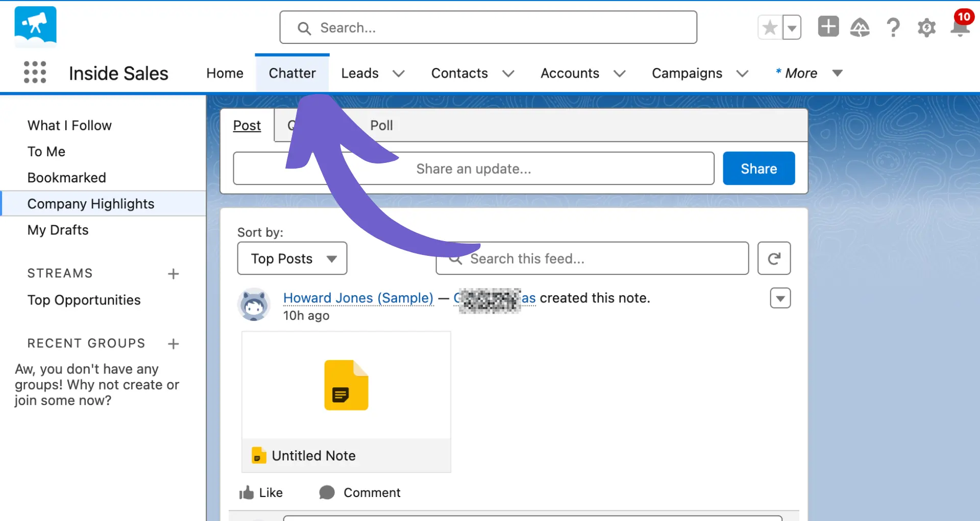Click the 10h ago timestamp

[x=306, y=316]
